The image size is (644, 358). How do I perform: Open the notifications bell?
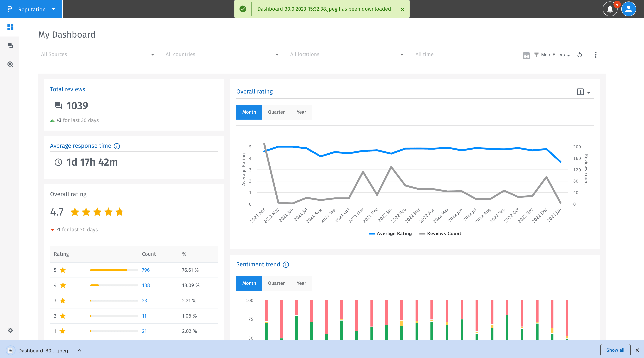pyautogui.click(x=610, y=9)
